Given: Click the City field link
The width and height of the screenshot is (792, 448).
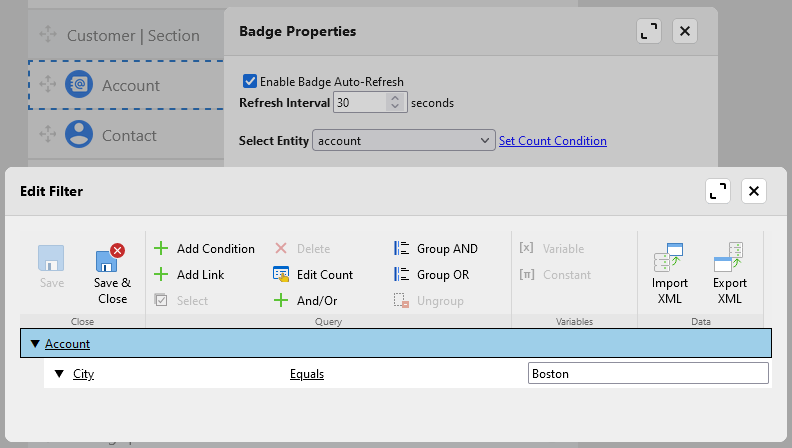Looking at the screenshot, I should click(83, 374).
